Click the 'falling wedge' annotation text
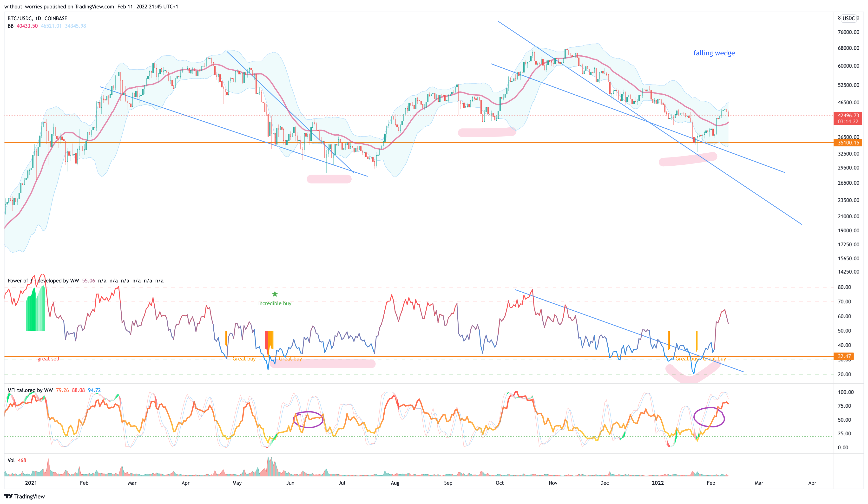This screenshot has height=504, width=868. 714,53
